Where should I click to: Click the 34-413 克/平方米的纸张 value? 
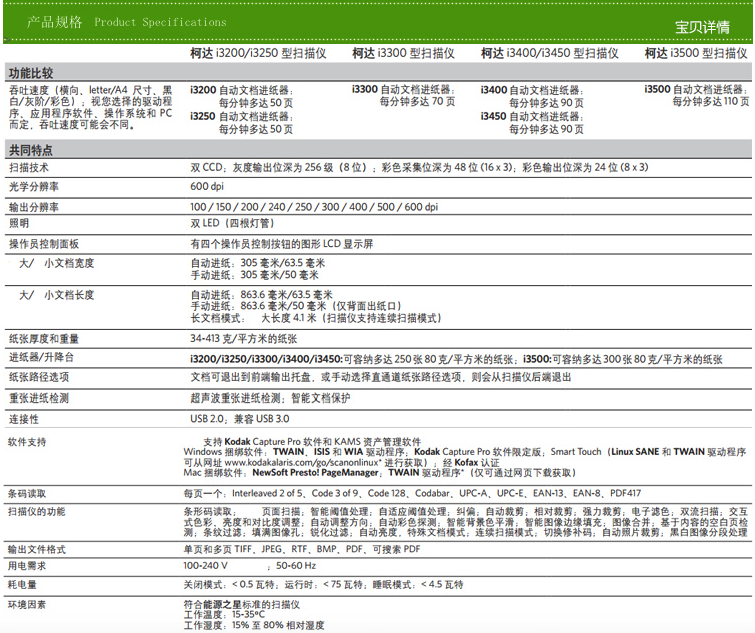(244, 338)
